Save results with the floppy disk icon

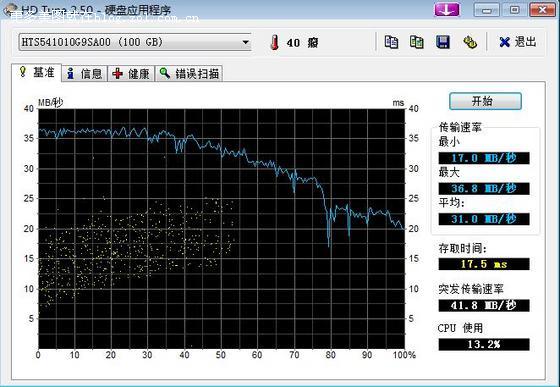443,42
